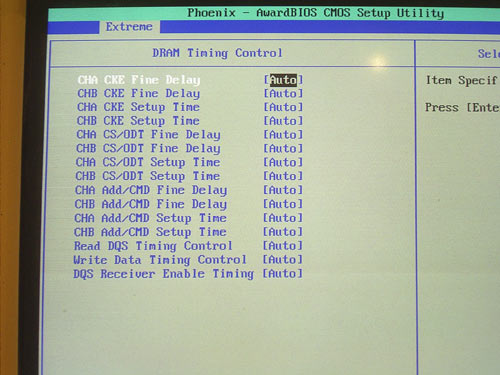This screenshot has height=375, width=500.
Task: Open CHB CKE Fine Delay Auto value
Action: click(x=283, y=94)
